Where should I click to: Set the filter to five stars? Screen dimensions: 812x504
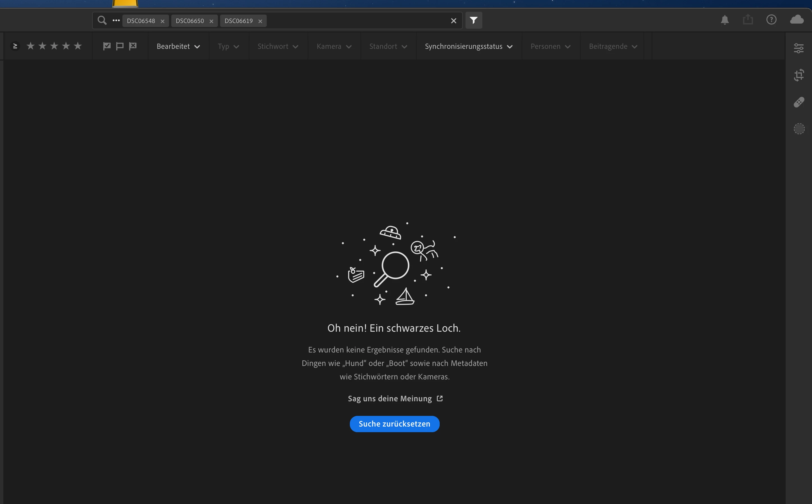78,46
